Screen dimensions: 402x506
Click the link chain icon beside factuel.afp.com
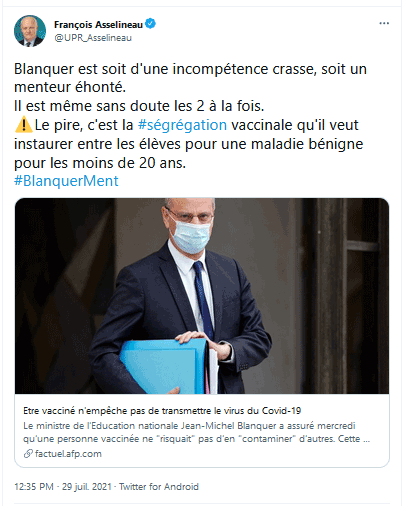point(28,454)
